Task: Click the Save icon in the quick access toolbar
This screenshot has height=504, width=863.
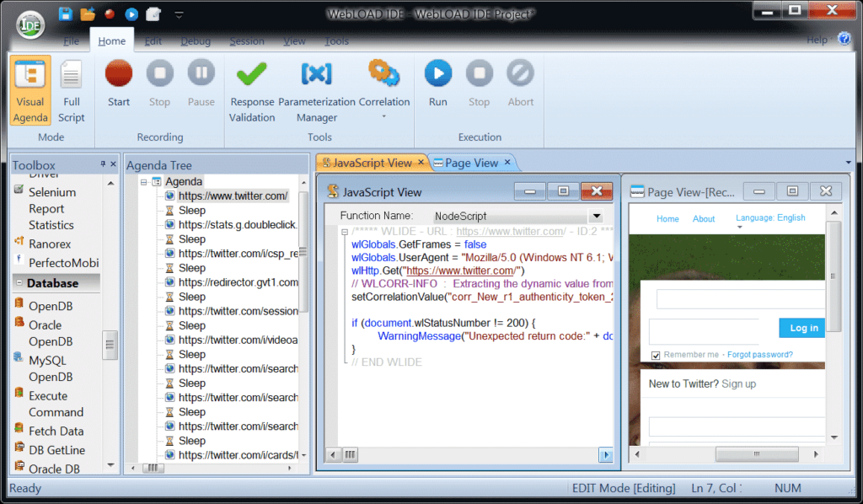Action: point(66,13)
